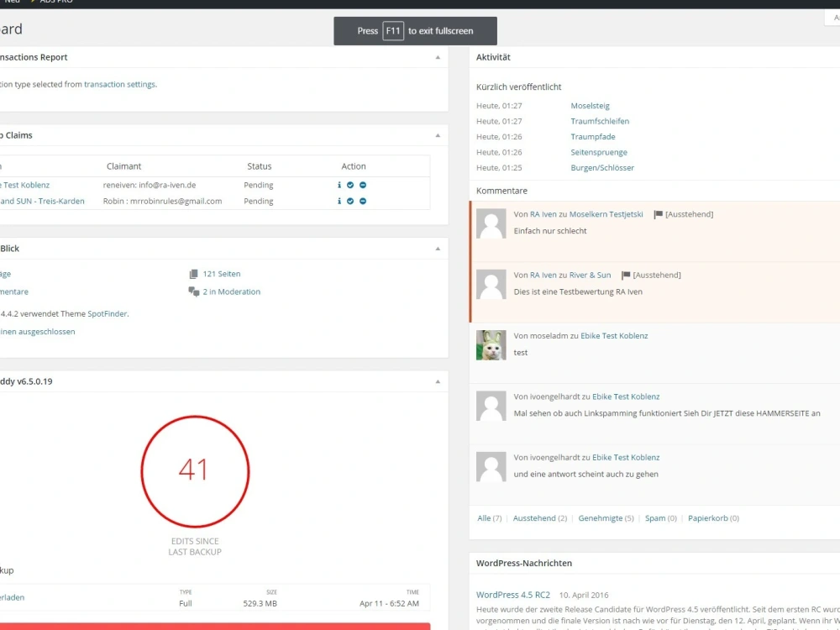Open the Moselsteig published post
Viewport: 840px width, 630px height.
[590, 106]
